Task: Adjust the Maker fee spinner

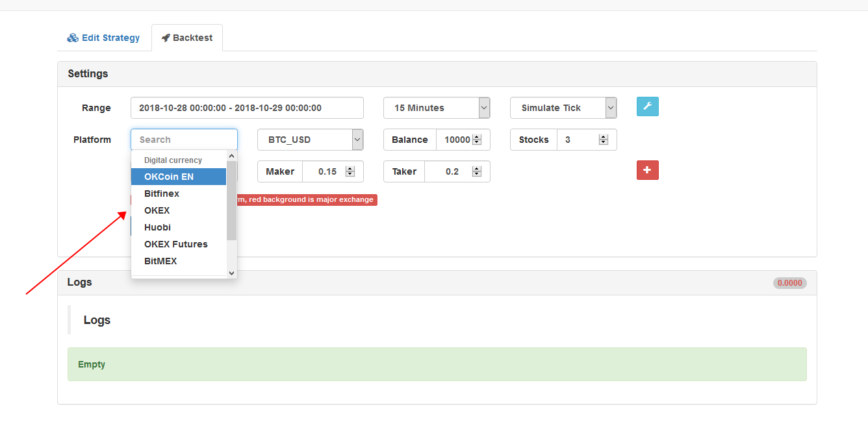Action: tap(350, 171)
